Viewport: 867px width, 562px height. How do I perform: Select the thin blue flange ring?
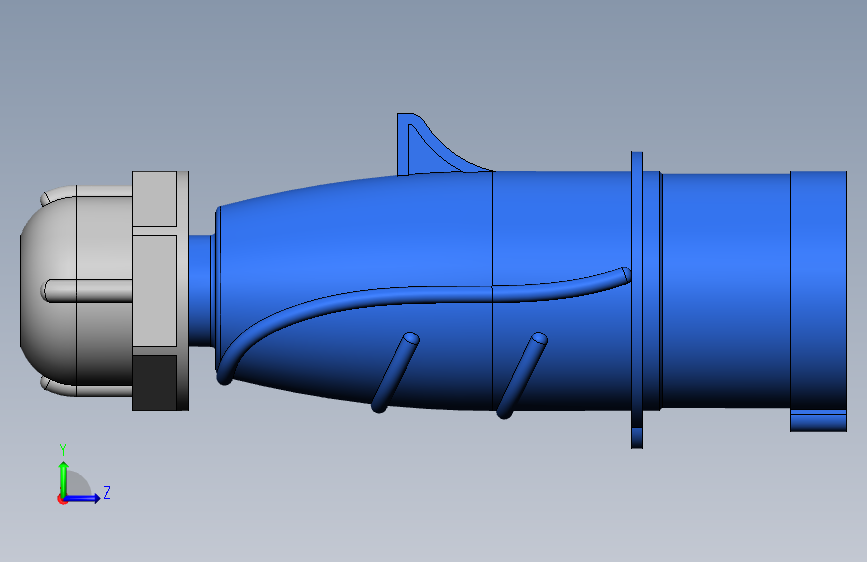(637, 300)
